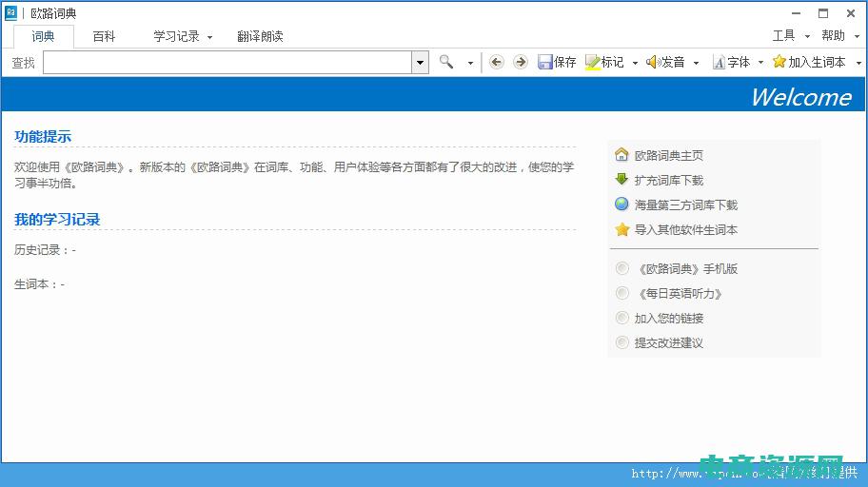Viewport: 868px width, 487px height.
Task: Click the green download arrow icon
Action: (x=621, y=179)
